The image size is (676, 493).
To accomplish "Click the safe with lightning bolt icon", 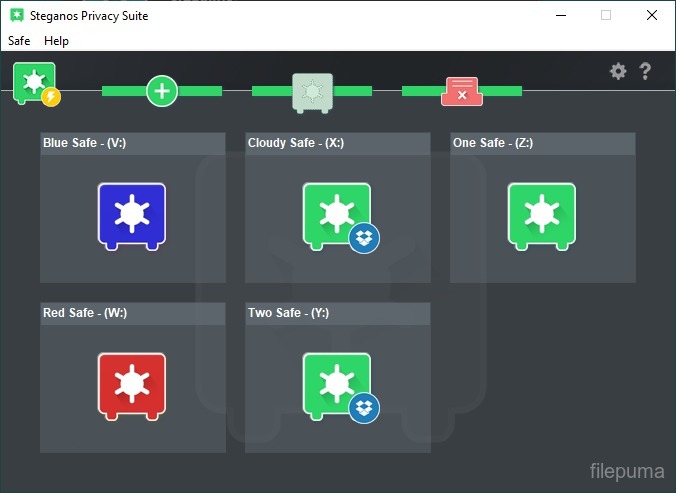I will 35,82.
